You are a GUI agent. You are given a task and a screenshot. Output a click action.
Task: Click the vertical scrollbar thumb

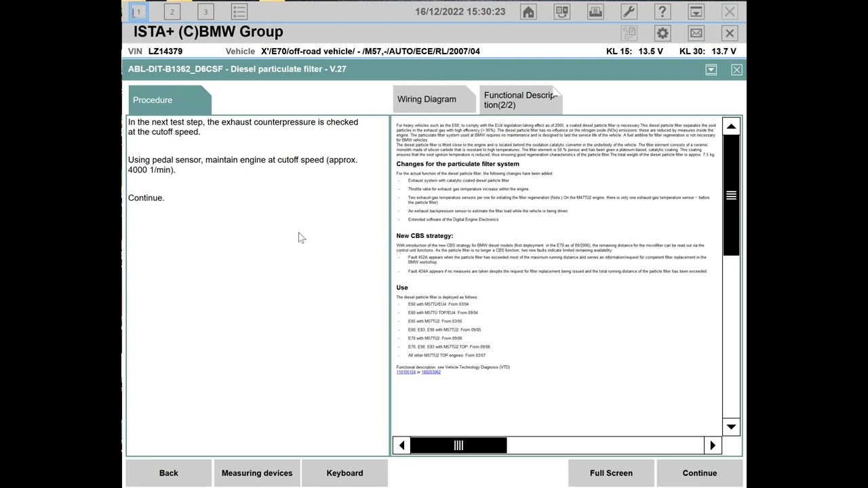pos(731,195)
